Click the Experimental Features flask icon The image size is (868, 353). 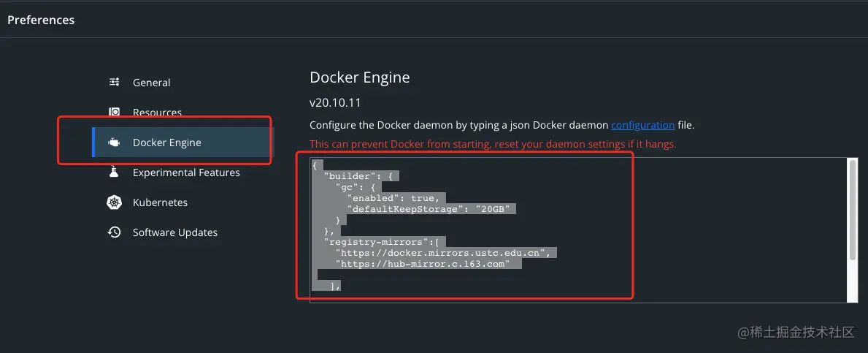click(114, 172)
